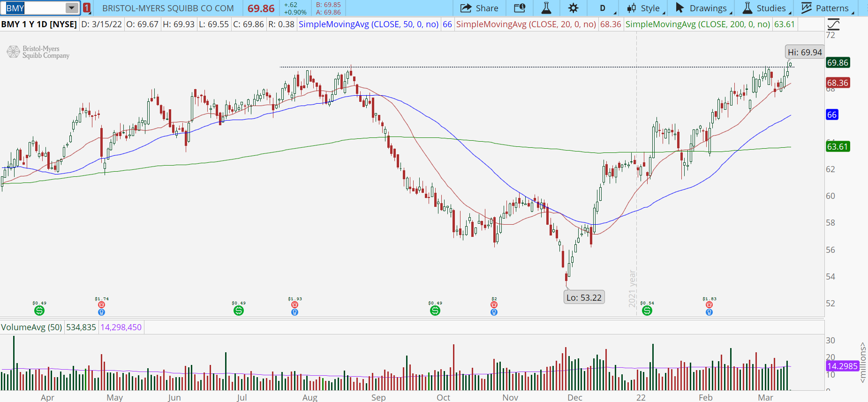Click the bid price B: 69.85
This screenshot has width=868, height=402.
(x=328, y=5)
